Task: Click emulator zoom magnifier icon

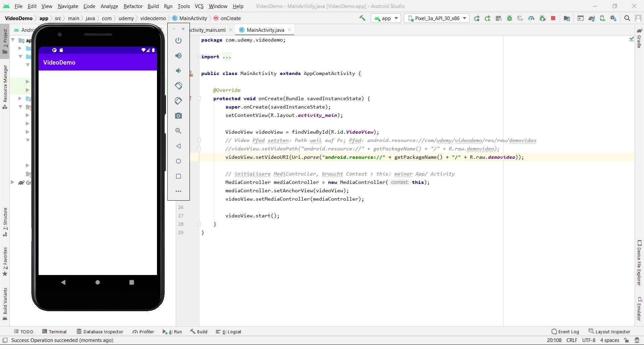Action: pos(178,131)
